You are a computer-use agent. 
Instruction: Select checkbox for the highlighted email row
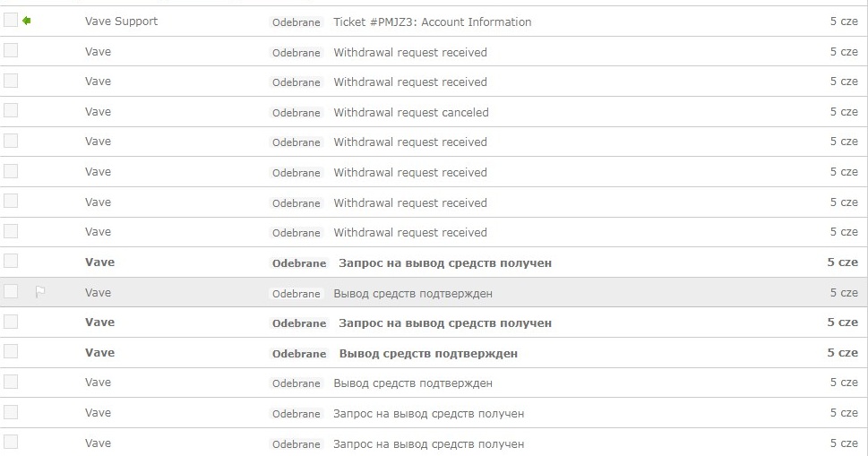point(11,291)
